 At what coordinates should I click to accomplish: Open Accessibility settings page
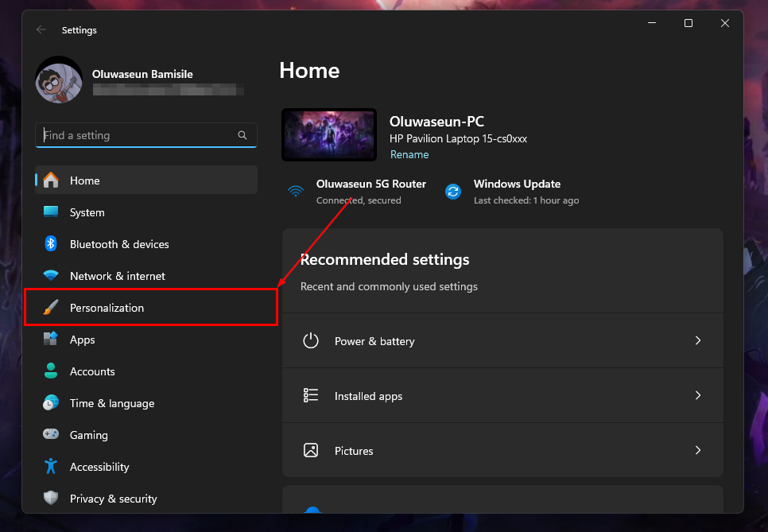pos(146,467)
